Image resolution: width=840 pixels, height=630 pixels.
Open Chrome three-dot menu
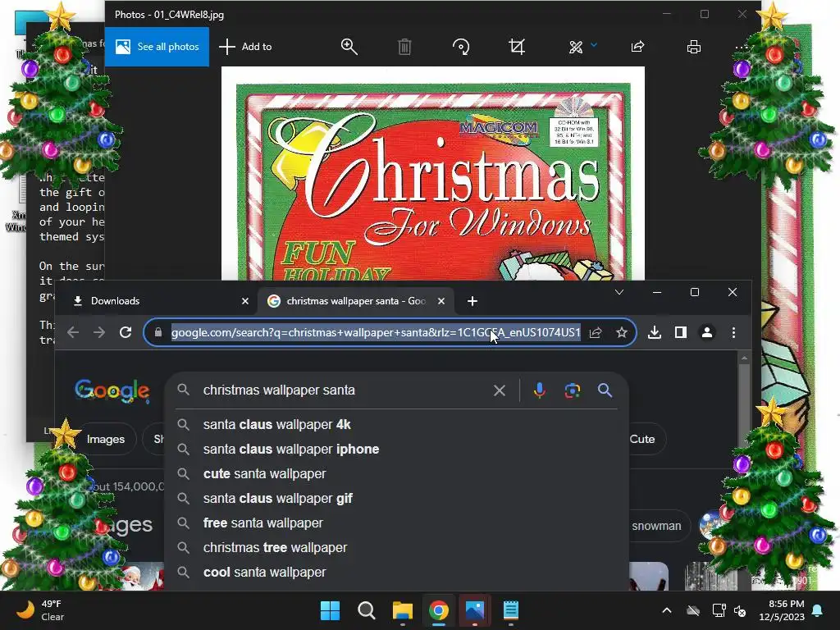(x=733, y=333)
